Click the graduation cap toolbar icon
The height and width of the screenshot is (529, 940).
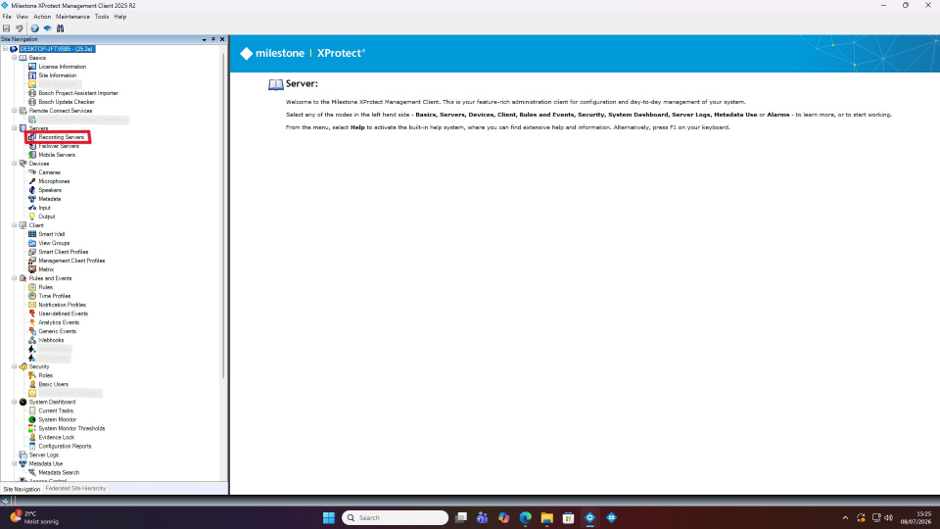tap(47, 28)
